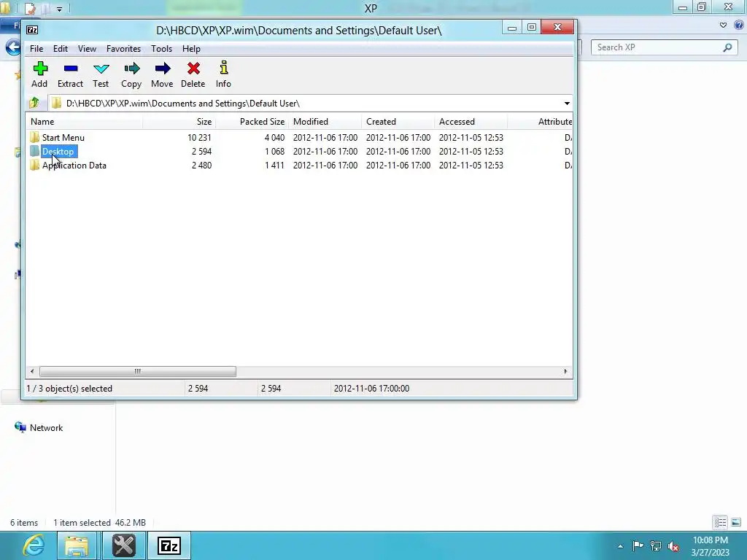
Task: Sort by Attributes column header
Action: click(541, 122)
